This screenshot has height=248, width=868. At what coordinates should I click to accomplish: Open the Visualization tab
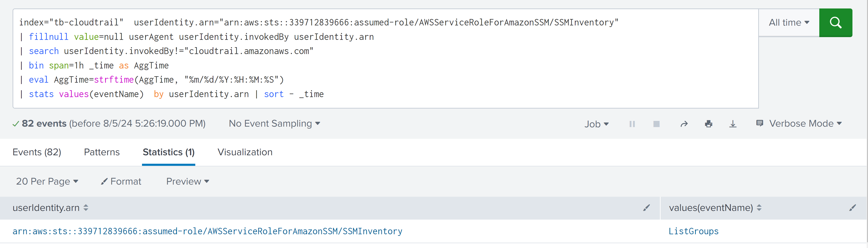pos(245,152)
